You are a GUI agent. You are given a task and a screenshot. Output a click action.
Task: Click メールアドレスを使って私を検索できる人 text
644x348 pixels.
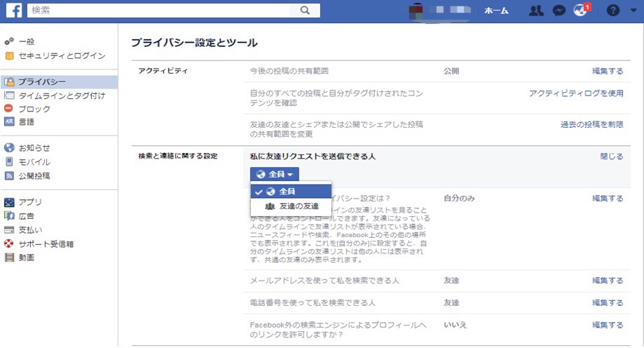coord(324,281)
